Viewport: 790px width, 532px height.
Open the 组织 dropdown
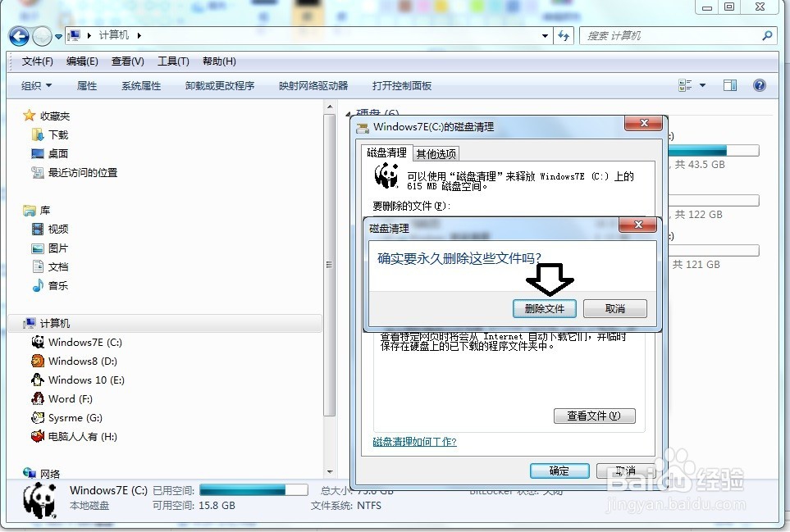pyautogui.click(x=36, y=86)
